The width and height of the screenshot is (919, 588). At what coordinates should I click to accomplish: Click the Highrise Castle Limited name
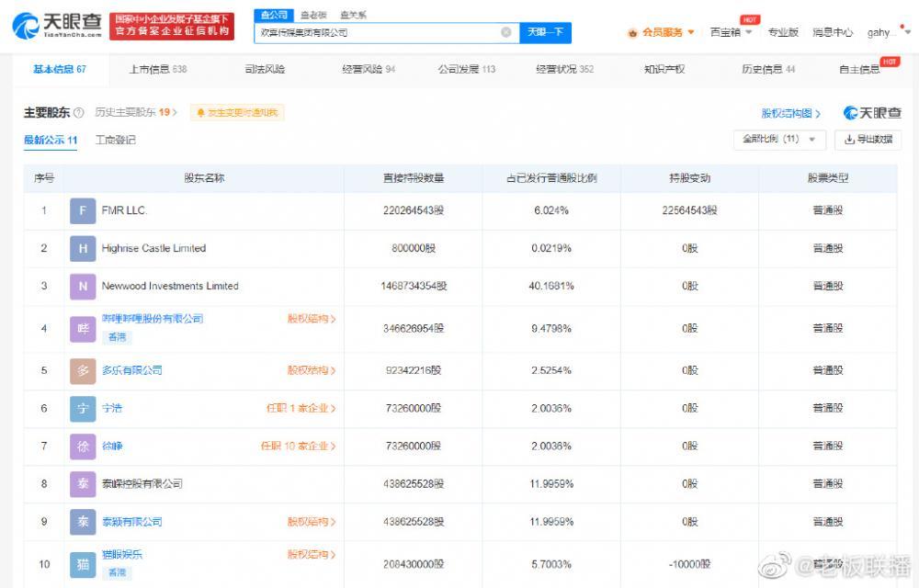(x=153, y=248)
